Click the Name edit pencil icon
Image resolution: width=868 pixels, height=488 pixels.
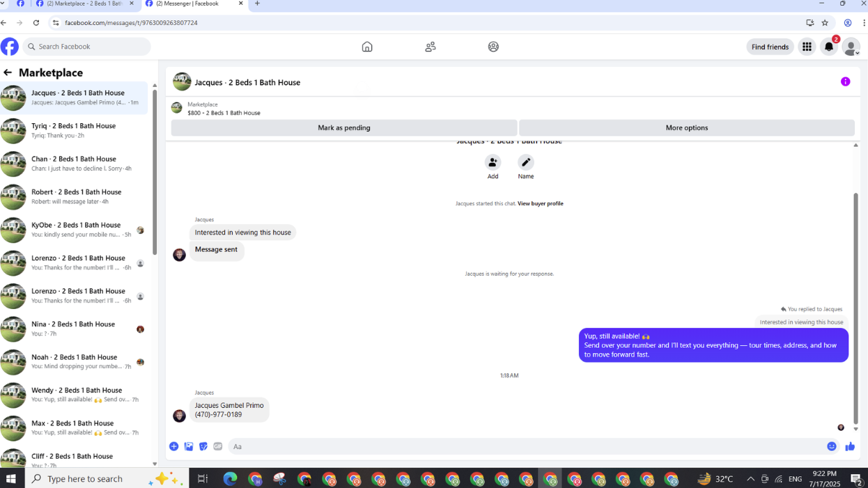click(526, 162)
